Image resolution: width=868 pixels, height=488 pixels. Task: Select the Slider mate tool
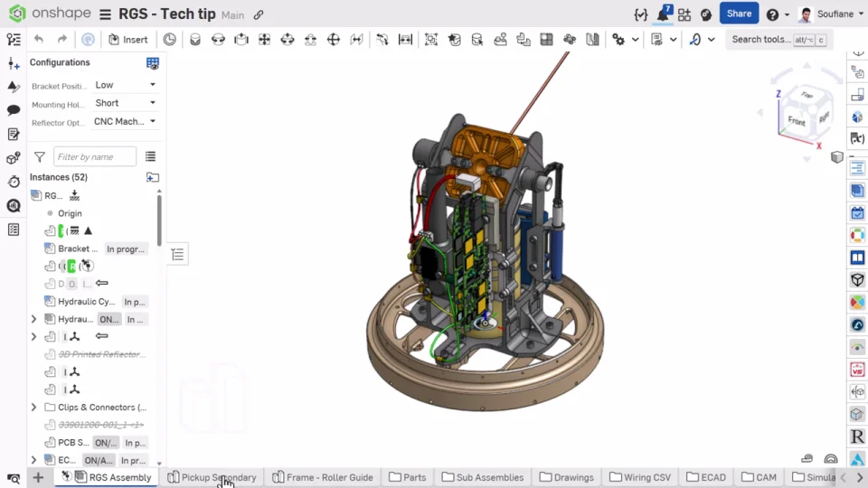tap(241, 39)
